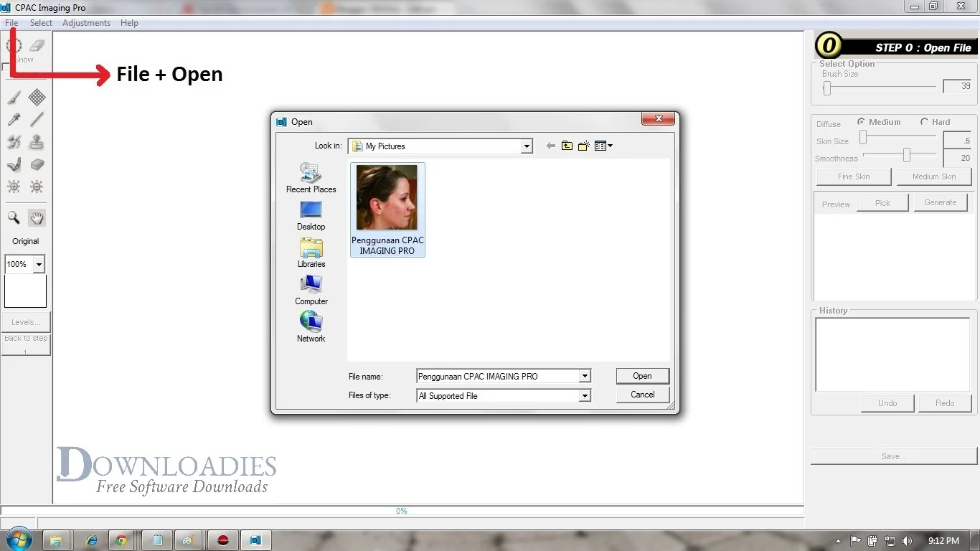Open Computer location in the sidebar
980x551 pixels.
(x=311, y=290)
